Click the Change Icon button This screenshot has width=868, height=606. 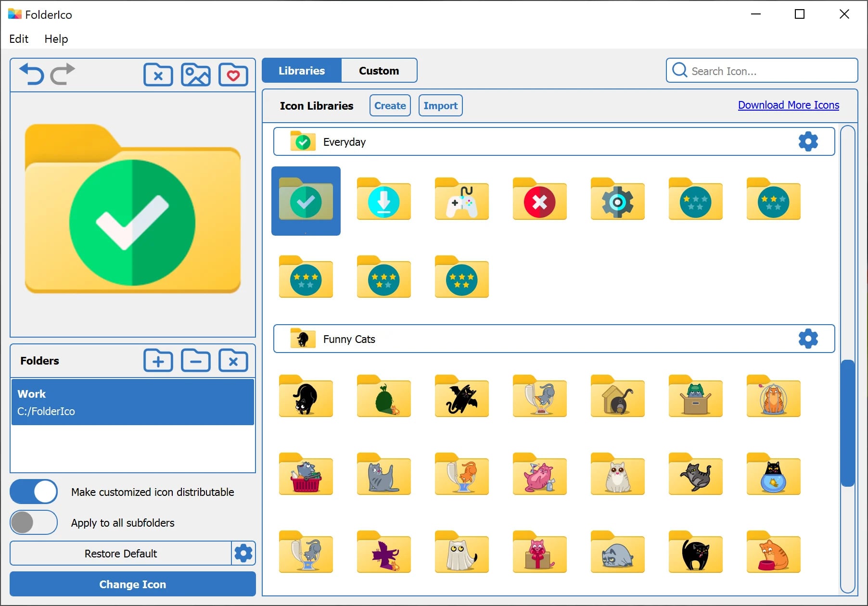tap(133, 584)
